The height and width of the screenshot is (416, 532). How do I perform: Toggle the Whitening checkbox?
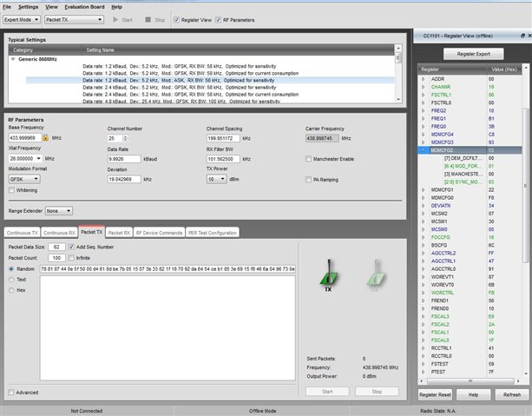pos(11,189)
